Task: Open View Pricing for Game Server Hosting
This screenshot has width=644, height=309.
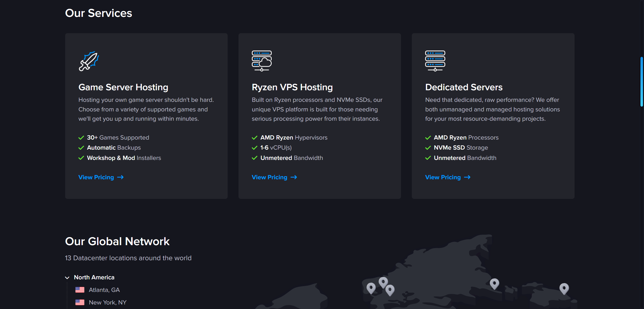Action: 96,177
